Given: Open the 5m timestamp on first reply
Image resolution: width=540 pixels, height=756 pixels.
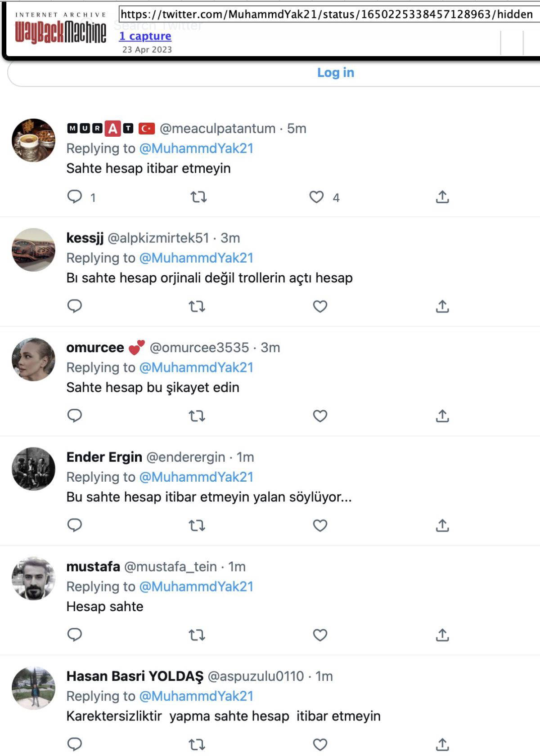Looking at the screenshot, I should coord(297,129).
